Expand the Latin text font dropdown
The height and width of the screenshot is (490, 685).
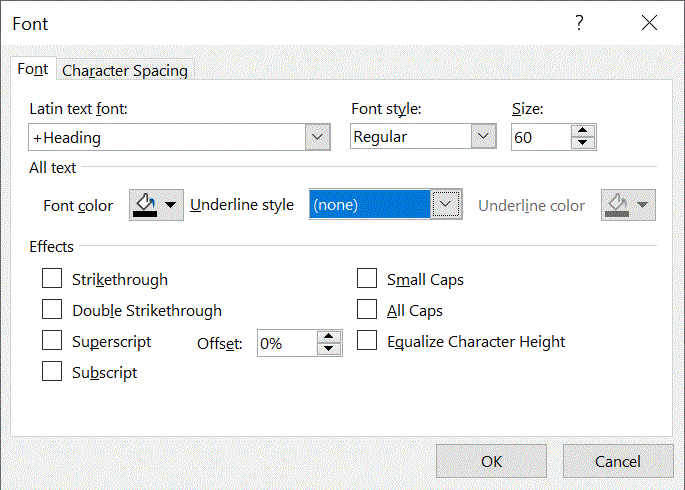coord(318,137)
